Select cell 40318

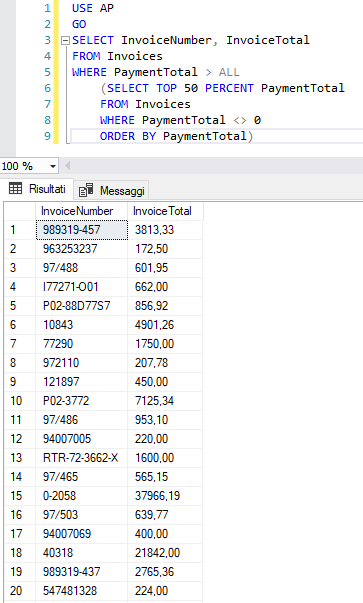[82, 553]
